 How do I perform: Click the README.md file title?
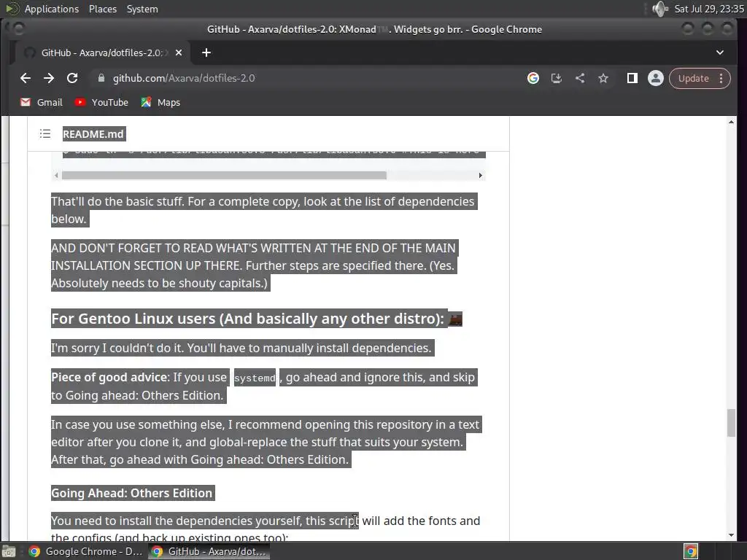point(93,134)
